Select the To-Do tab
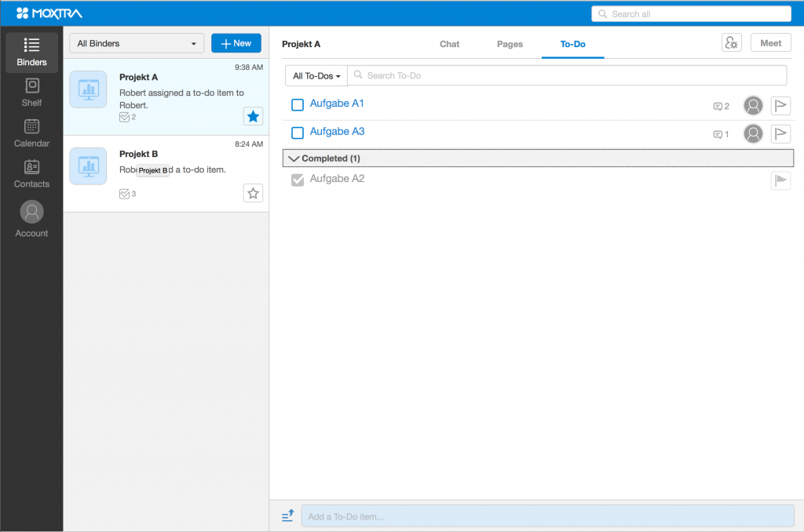The width and height of the screenshot is (804, 532). [572, 44]
